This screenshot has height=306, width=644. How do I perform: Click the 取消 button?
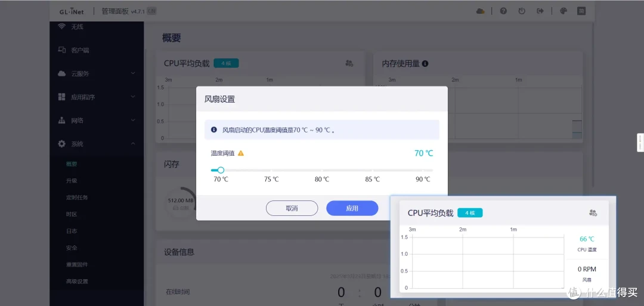coord(292,208)
